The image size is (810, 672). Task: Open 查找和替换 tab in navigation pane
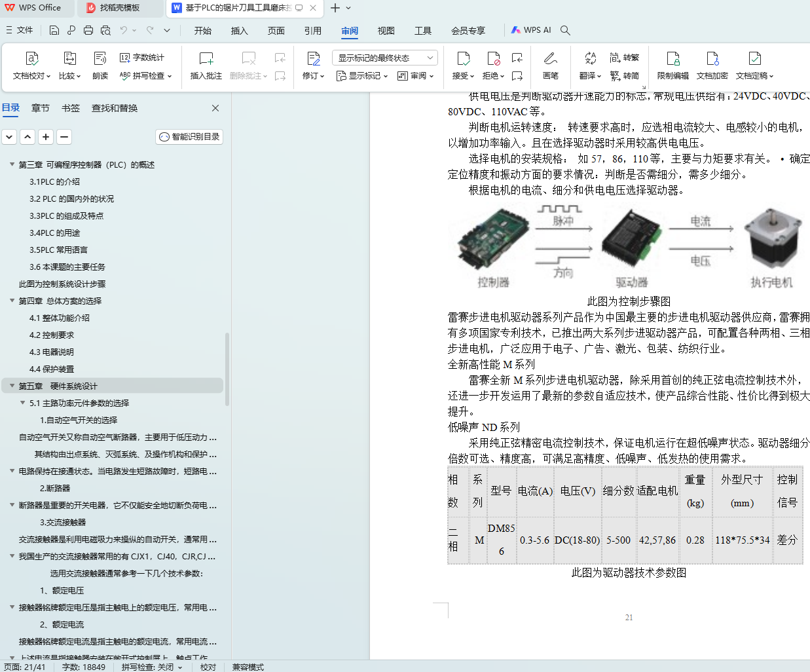click(115, 108)
